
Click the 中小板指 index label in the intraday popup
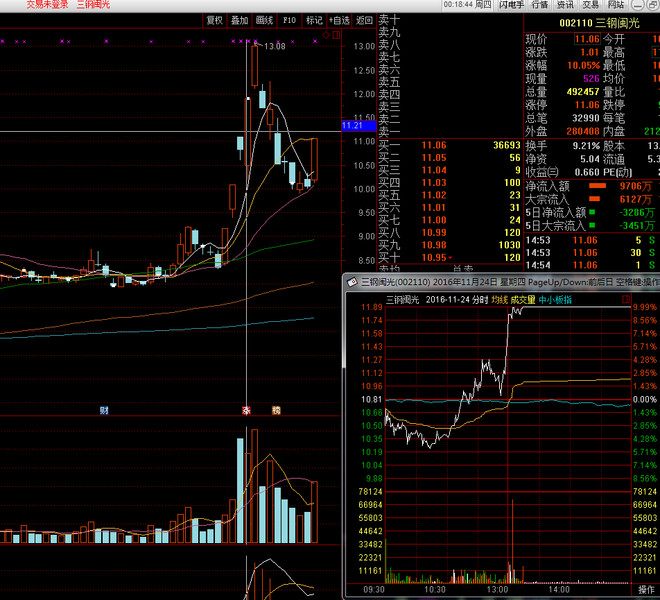pos(555,300)
